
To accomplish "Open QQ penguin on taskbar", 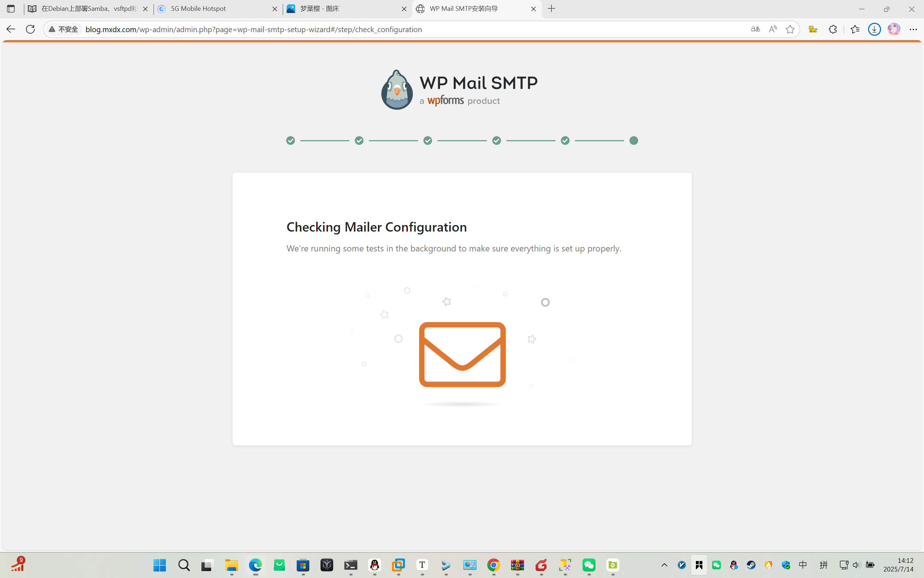I will [375, 565].
